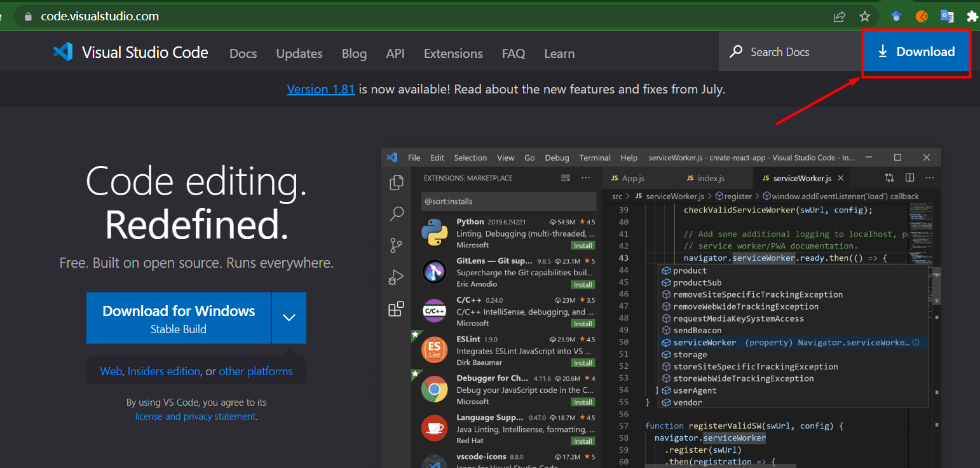Click the @sort:installs extension search box
Viewport: 980px width, 468px height.
508,202
